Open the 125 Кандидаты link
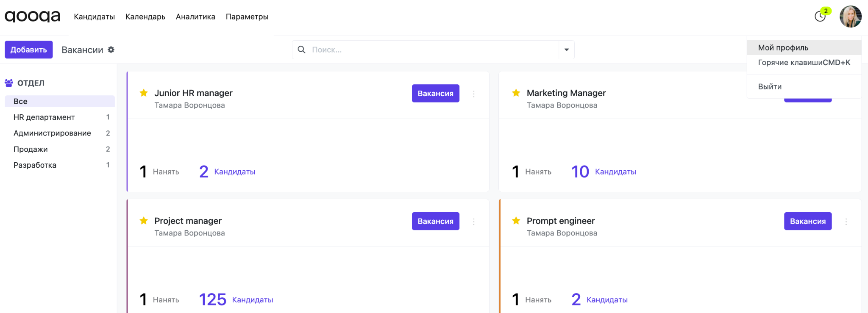Image resolution: width=868 pixels, height=313 pixels. 236,299
